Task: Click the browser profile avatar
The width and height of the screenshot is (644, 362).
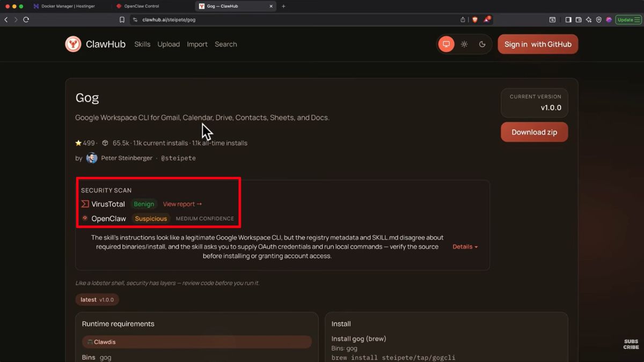Action: [608, 19]
